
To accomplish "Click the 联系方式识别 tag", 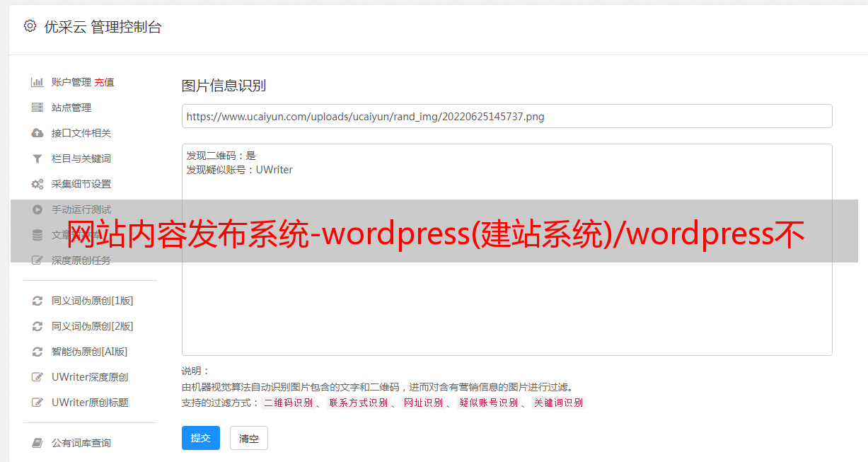I will (x=358, y=403).
